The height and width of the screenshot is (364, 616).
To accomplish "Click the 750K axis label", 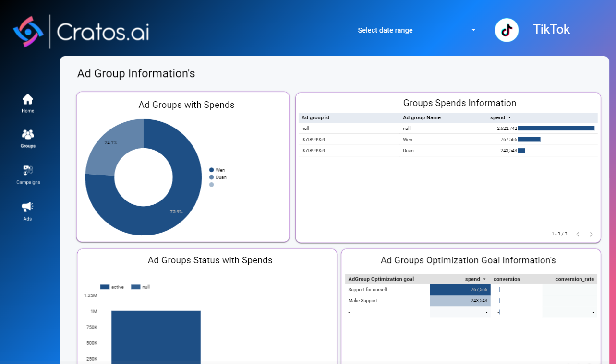I will pos(92,327).
